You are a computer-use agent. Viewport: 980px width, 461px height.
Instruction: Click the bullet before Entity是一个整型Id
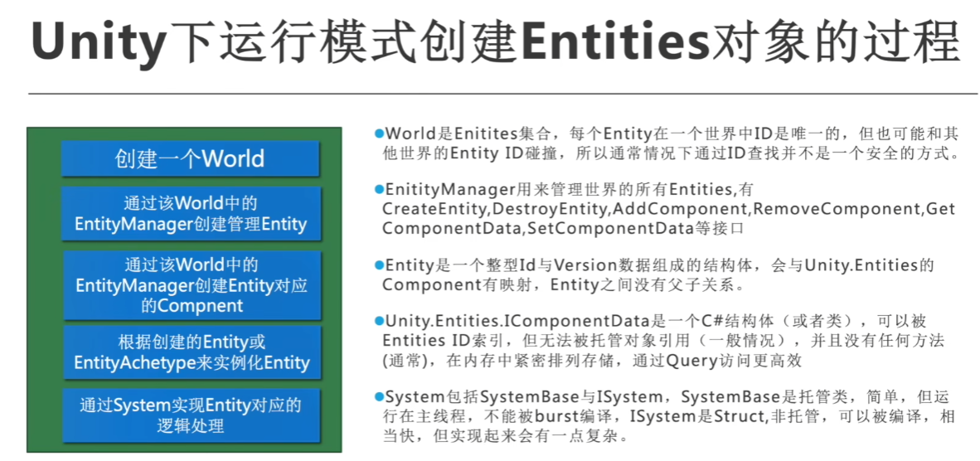pyautogui.click(x=380, y=265)
